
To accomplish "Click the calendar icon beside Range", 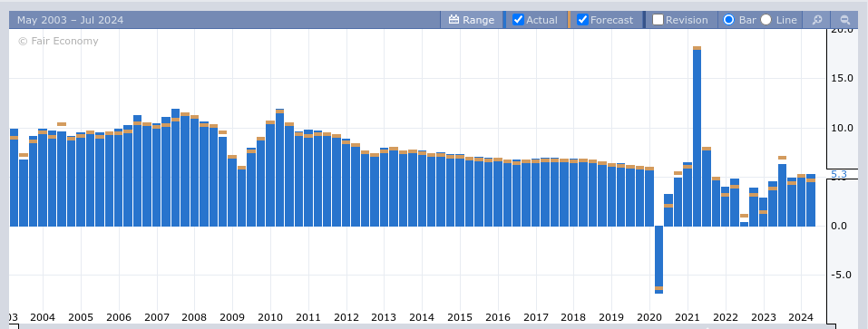I will tap(454, 20).
